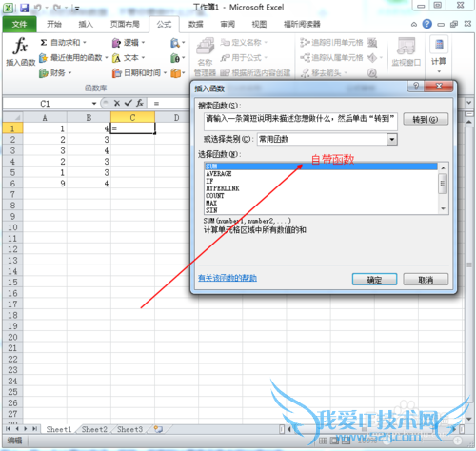Open the 最近使用的函数 function list
Screen dimensions: 476x451
[x=73, y=58]
